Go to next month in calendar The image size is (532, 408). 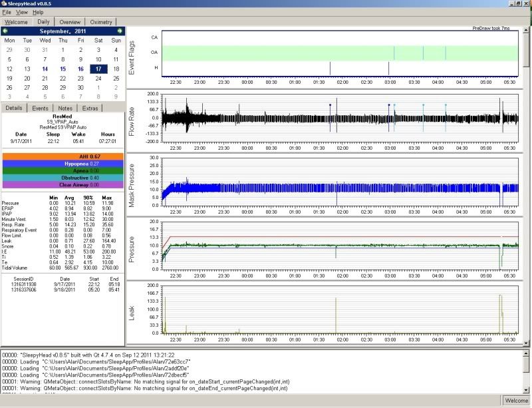pos(120,31)
